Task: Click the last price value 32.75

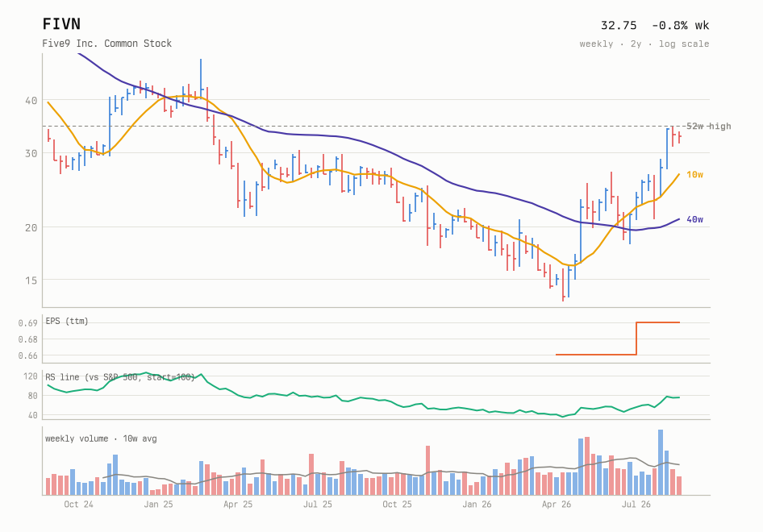Action: pyautogui.click(x=619, y=25)
